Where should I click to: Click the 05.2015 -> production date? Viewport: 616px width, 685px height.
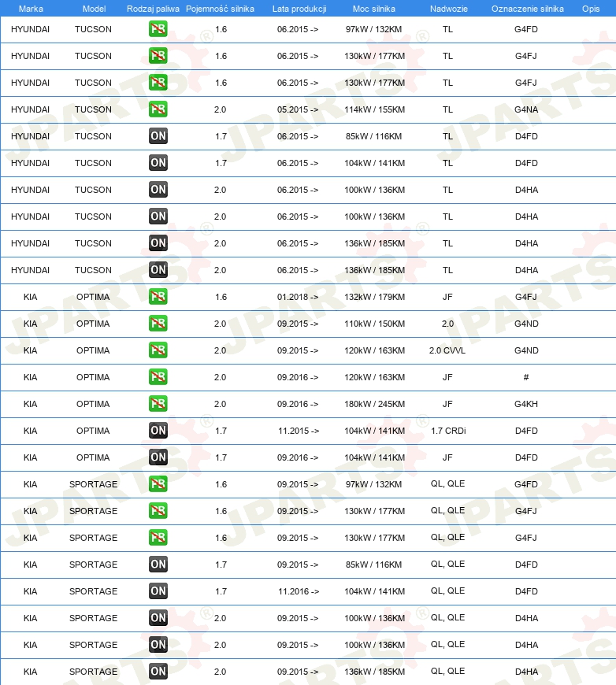point(297,109)
